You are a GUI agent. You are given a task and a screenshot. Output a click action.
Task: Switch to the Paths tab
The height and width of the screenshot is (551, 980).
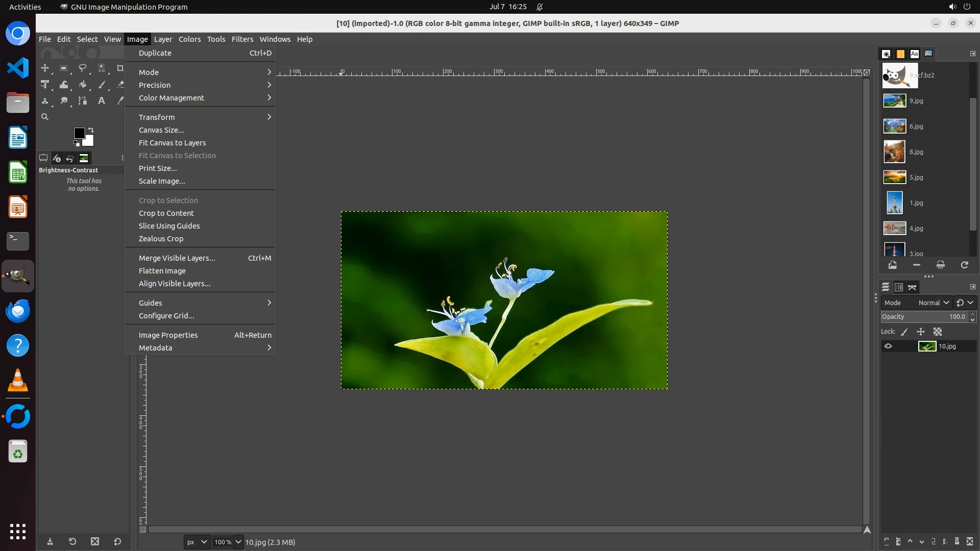(912, 287)
